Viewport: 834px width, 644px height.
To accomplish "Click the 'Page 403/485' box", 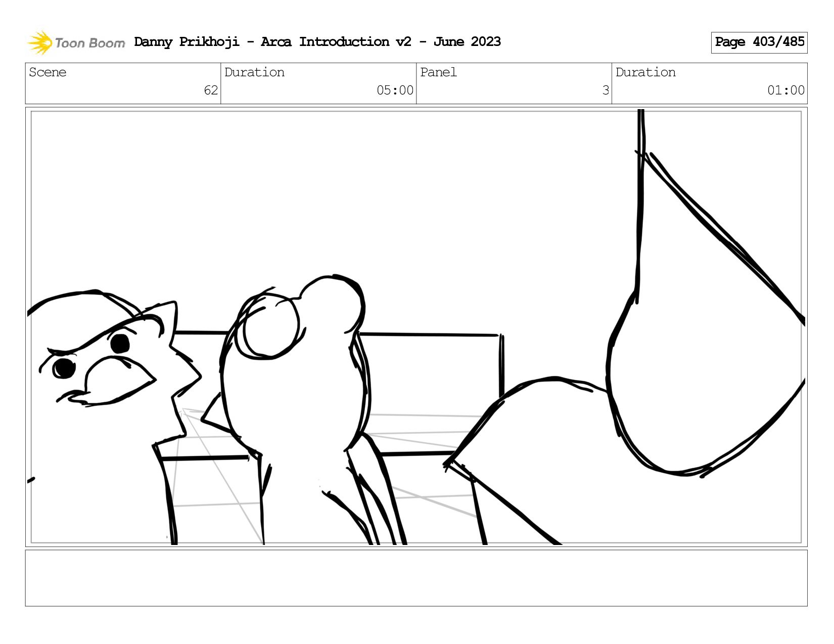I will click(x=759, y=42).
